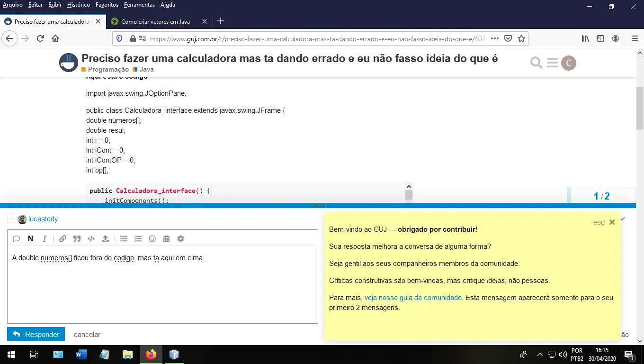Show site security info via padlock icon
This screenshot has width=644, height=364.
(133, 39)
